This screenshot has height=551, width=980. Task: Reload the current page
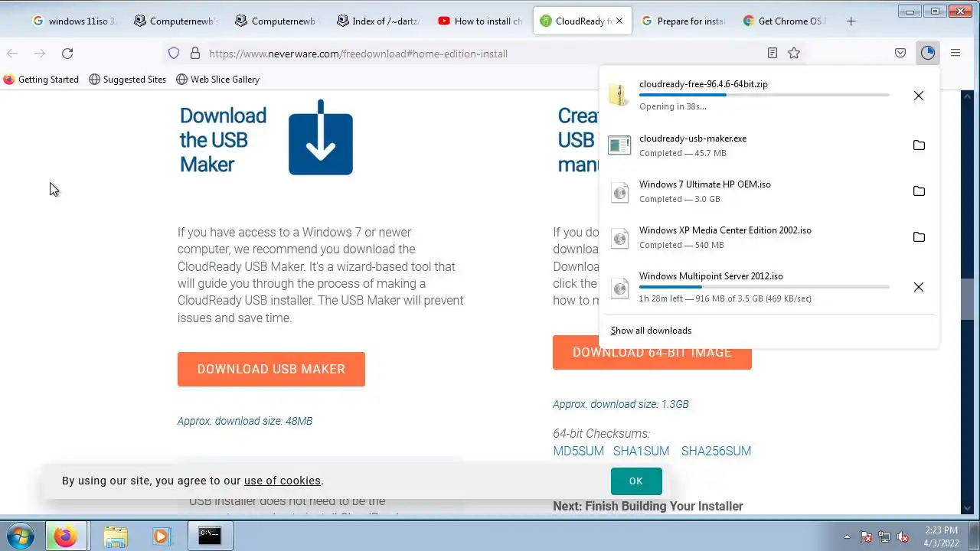tap(67, 53)
